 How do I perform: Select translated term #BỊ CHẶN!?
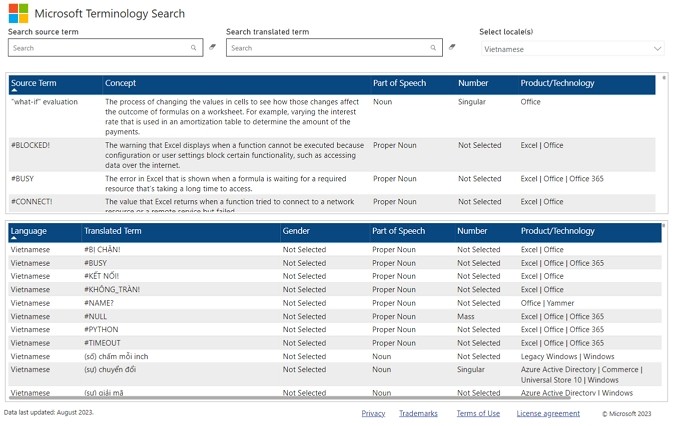click(x=102, y=250)
